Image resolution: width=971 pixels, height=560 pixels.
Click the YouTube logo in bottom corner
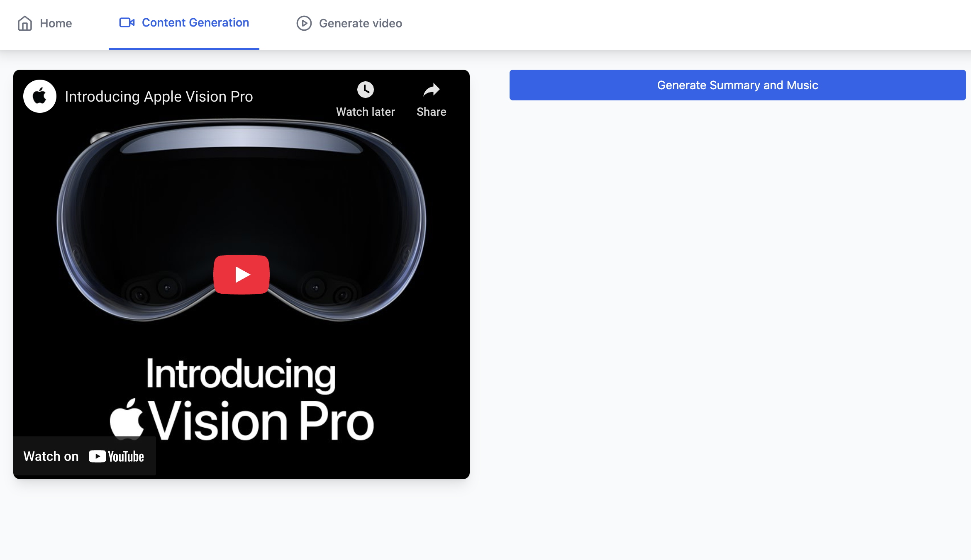pyautogui.click(x=117, y=456)
